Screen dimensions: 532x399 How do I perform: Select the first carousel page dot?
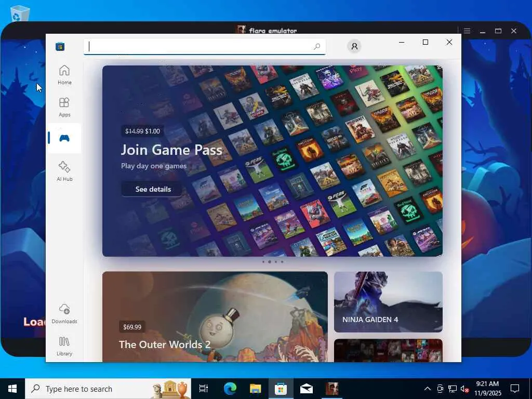click(263, 262)
